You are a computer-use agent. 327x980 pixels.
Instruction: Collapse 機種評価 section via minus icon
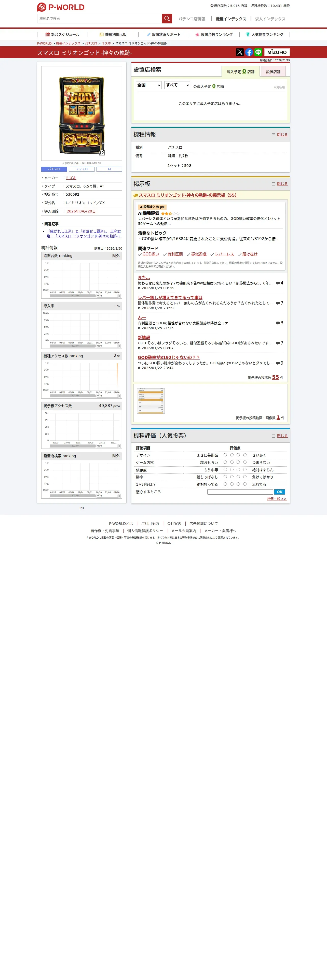[x=273, y=436]
